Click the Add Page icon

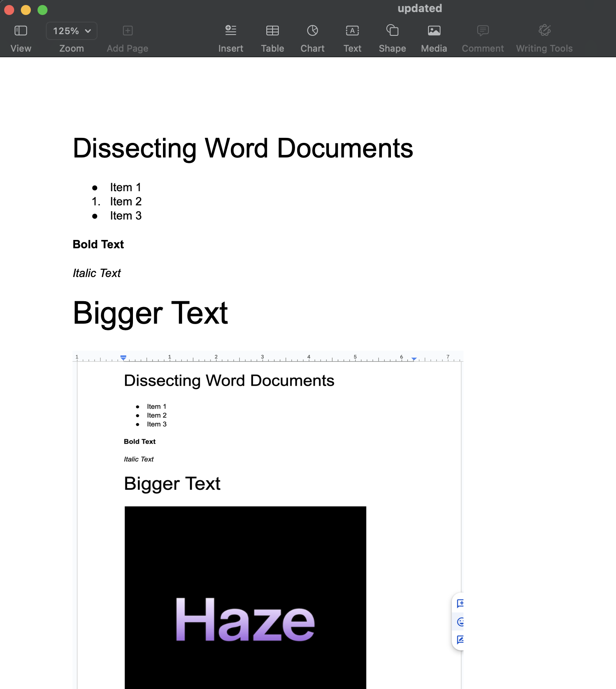coord(128,31)
